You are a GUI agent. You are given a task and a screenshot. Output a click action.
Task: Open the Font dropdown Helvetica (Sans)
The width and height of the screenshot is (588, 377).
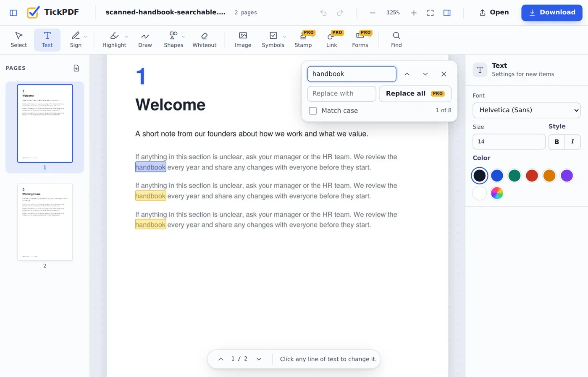pos(526,110)
